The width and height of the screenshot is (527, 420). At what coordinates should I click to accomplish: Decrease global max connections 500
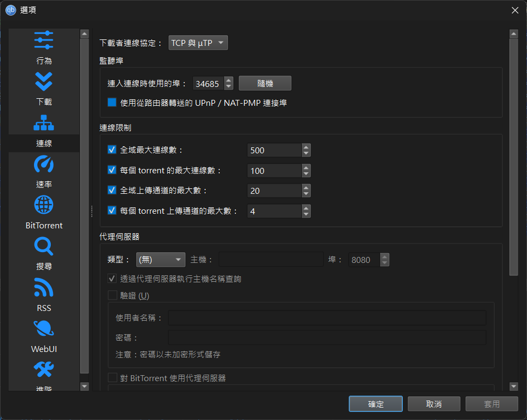pyautogui.click(x=306, y=153)
